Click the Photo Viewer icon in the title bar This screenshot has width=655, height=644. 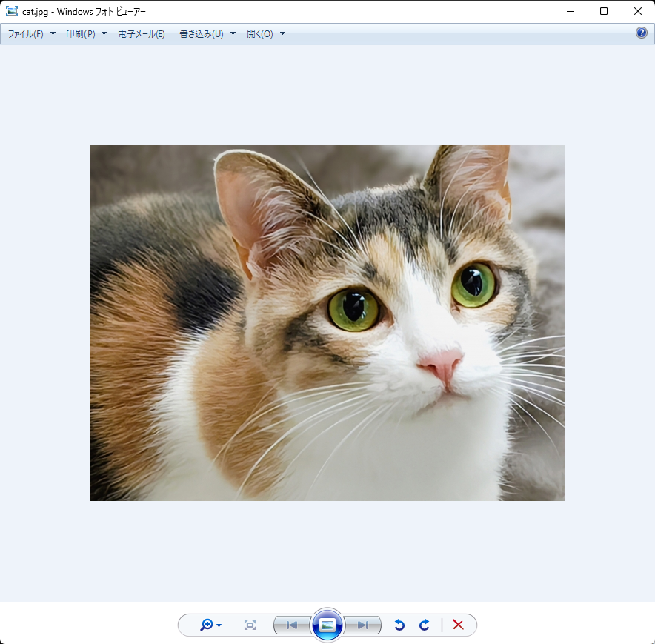coord(10,11)
